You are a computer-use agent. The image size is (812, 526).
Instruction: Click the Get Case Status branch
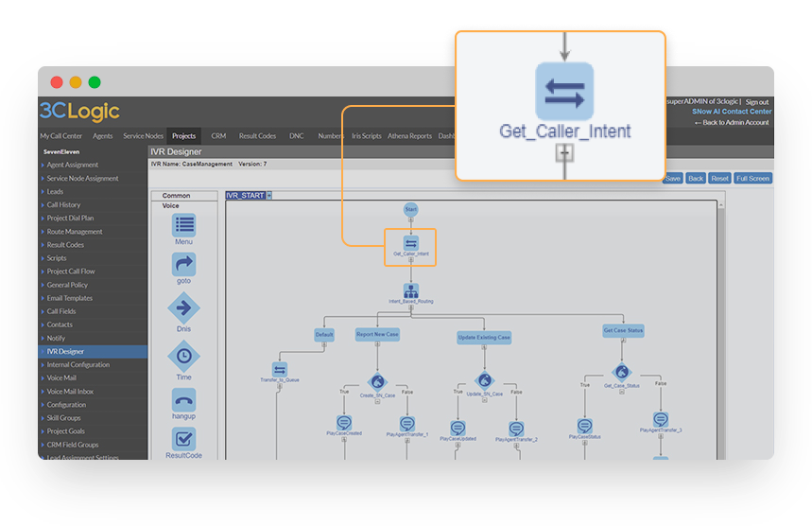point(624,330)
